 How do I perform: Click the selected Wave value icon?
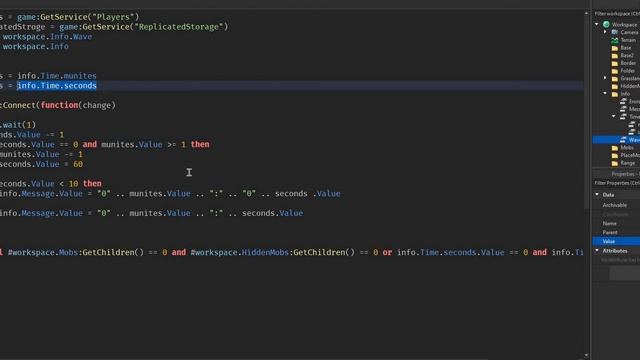(623, 140)
